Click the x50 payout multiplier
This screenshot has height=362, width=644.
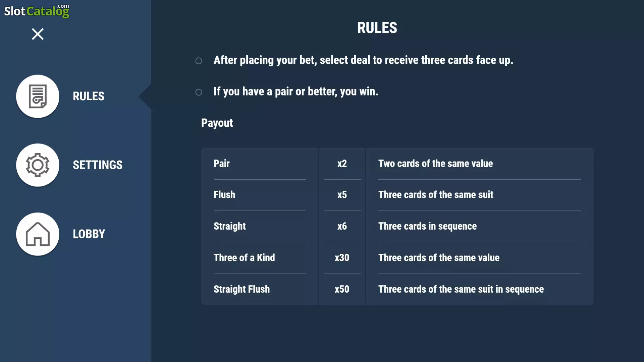pos(342,289)
